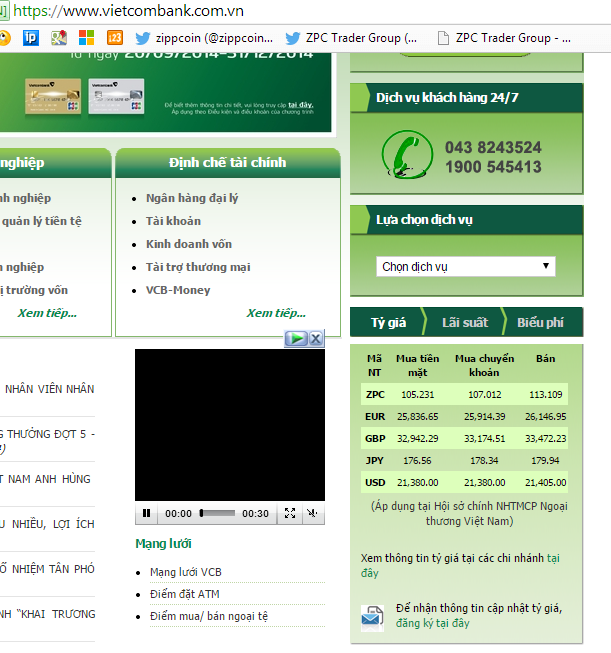Open the zippcoin Twitter bookmark

(204, 38)
